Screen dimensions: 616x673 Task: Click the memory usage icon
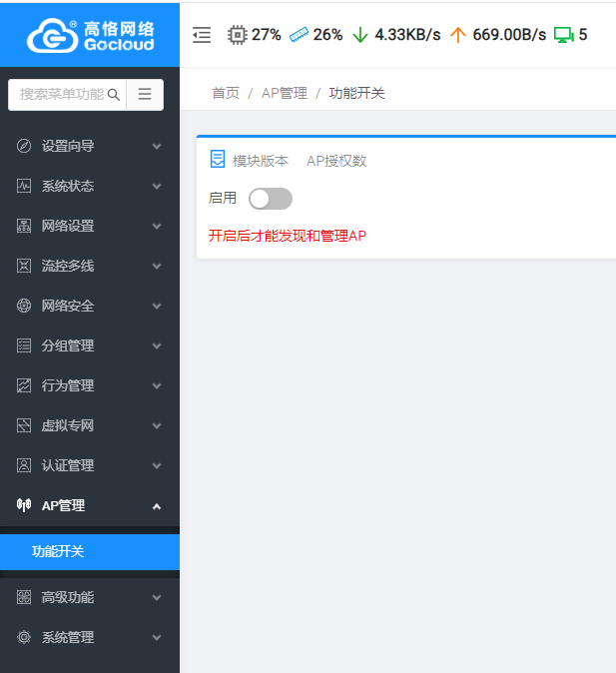pyautogui.click(x=299, y=35)
